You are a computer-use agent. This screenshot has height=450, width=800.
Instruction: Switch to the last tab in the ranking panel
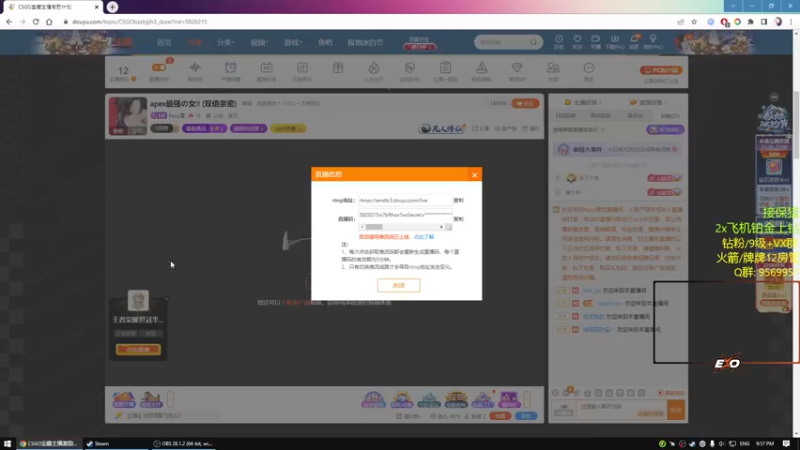point(670,116)
